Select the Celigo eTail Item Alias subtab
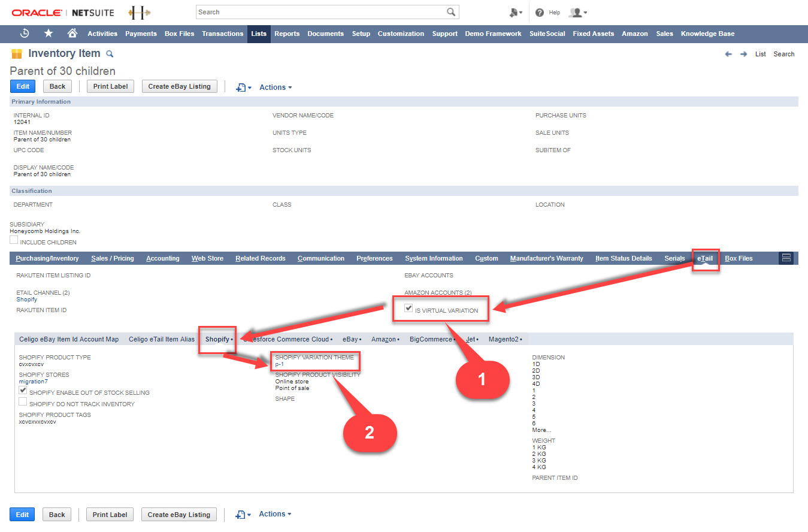The height and width of the screenshot is (532, 808). tap(162, 339)
